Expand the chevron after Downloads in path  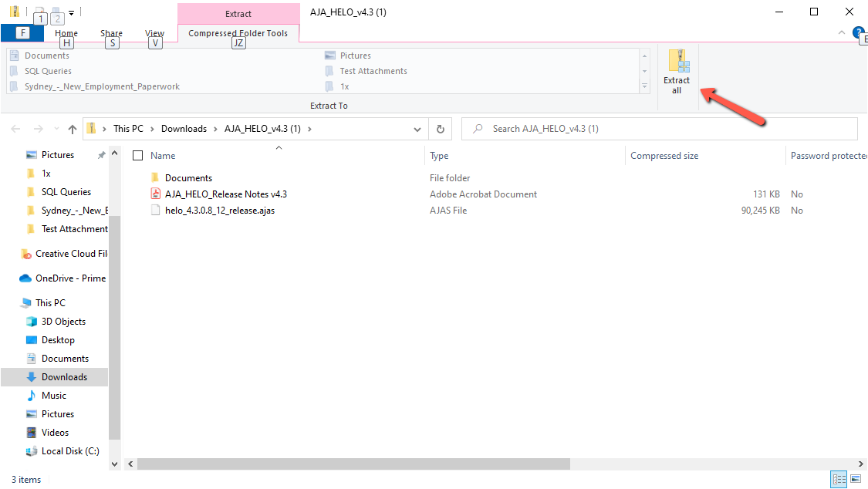click(x=215, y=129)
